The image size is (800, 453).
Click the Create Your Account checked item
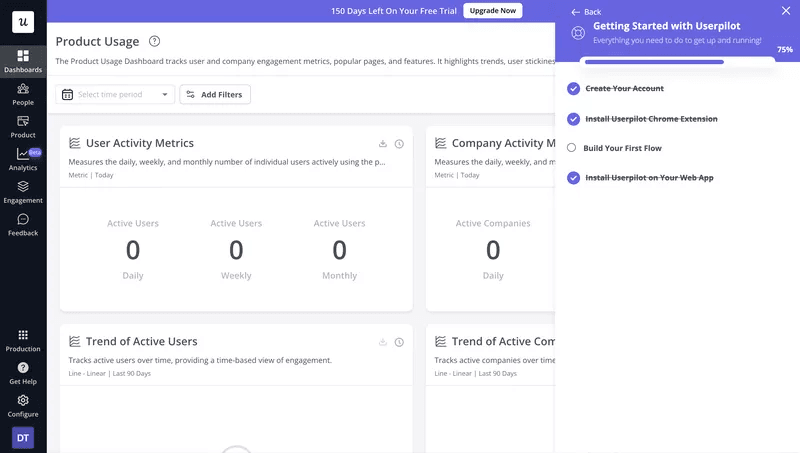[573, 89]
